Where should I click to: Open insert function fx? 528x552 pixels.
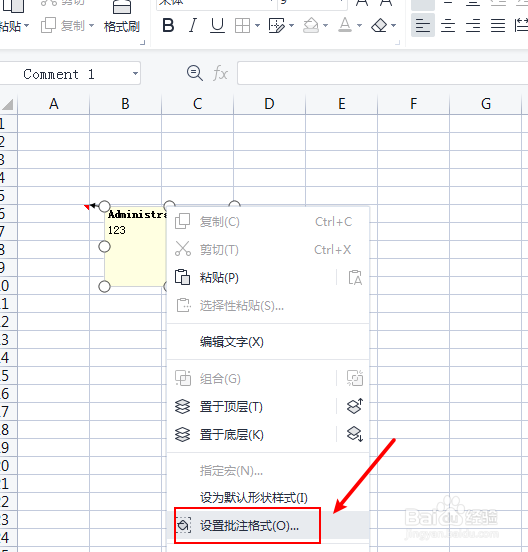click(x=220, y=74)
